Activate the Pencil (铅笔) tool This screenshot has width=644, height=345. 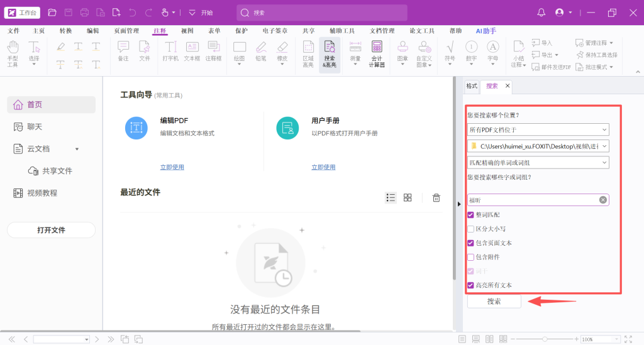click(x=261, y=52)
